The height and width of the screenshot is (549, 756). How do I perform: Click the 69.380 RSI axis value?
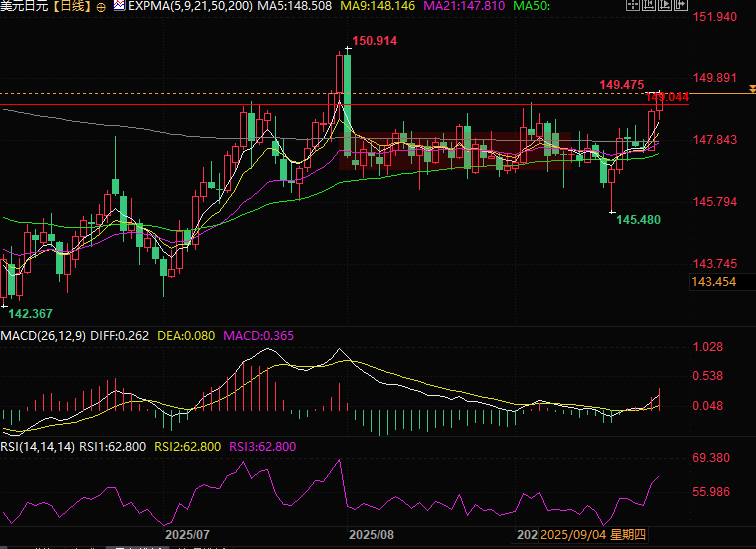pyautogui.click(x=711, y=458)
